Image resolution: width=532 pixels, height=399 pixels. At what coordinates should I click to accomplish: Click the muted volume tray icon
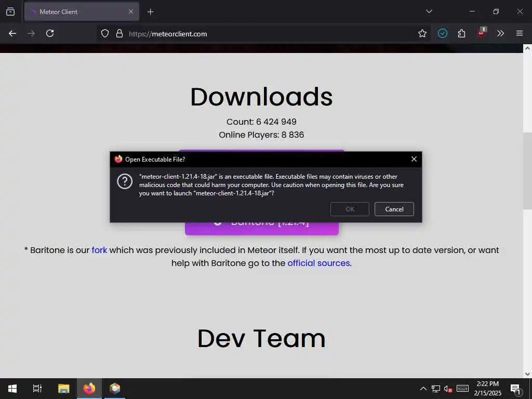point(448,389)
